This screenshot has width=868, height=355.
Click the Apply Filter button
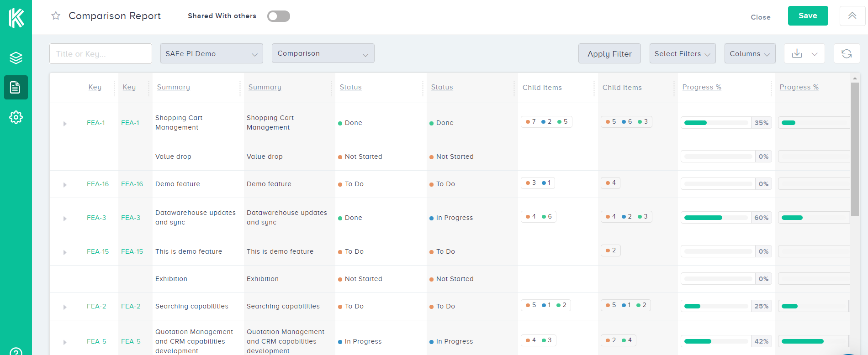(x=609, y=53)
